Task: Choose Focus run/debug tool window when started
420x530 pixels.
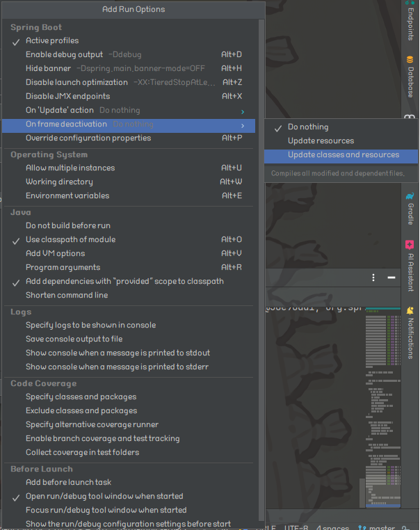Action: (129, 510)
